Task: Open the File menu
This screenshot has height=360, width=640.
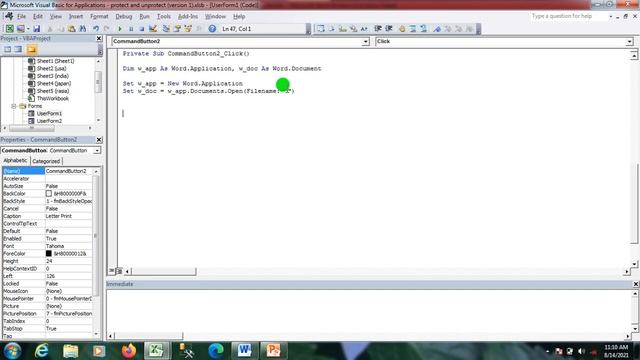Action: [21, 16]
